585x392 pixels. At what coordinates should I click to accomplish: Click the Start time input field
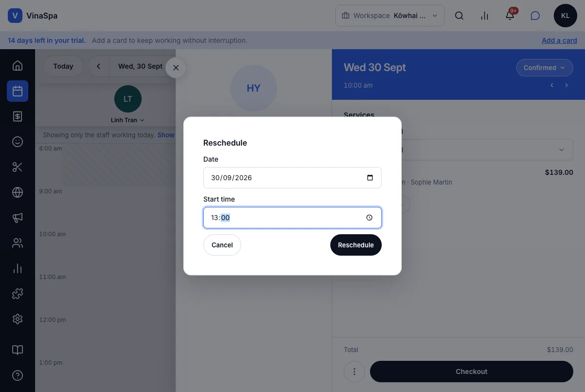tap(292, 218)
